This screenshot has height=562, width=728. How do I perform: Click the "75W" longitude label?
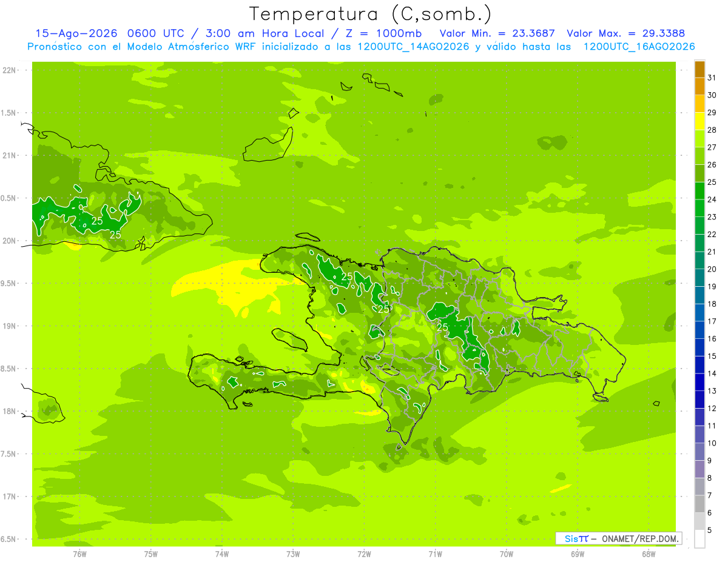point(150,554)
